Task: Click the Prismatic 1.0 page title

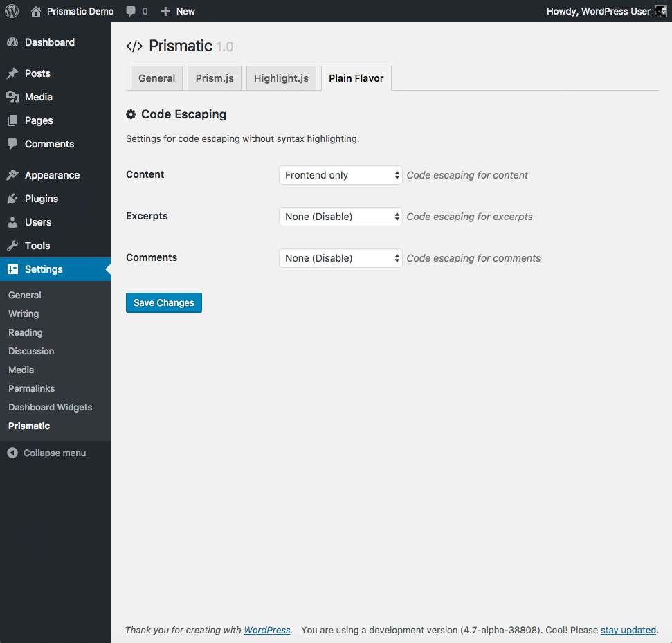Action: (191, 46)
